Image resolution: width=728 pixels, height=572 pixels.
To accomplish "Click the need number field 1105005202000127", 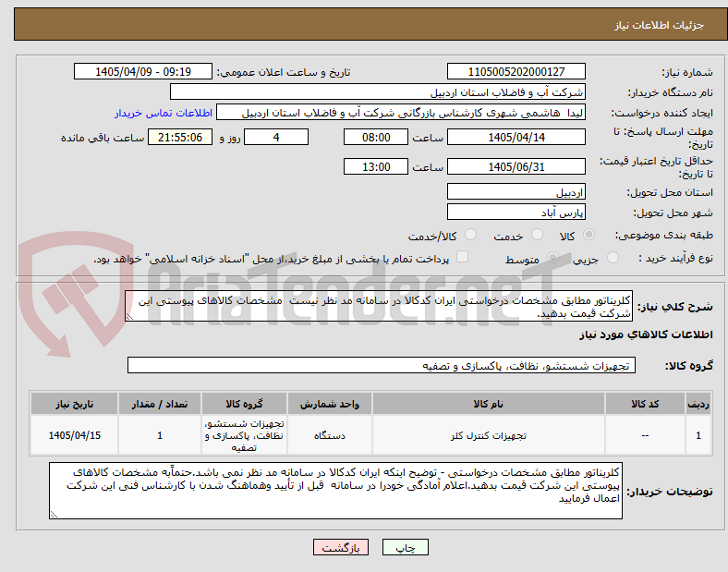I will [x=516, y=71].
